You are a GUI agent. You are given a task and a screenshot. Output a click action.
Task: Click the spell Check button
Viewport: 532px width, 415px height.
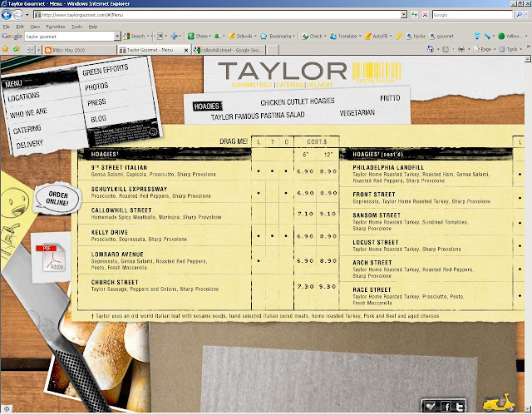(x=313, y=36)
